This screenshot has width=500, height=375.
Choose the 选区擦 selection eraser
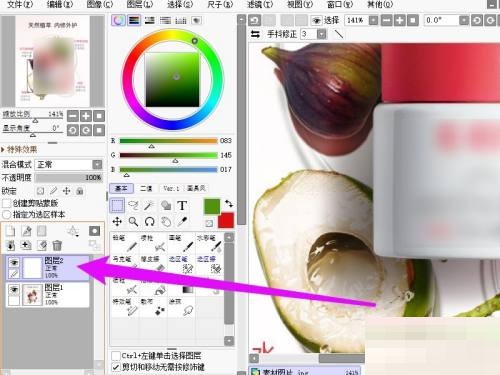pos(209,264)
